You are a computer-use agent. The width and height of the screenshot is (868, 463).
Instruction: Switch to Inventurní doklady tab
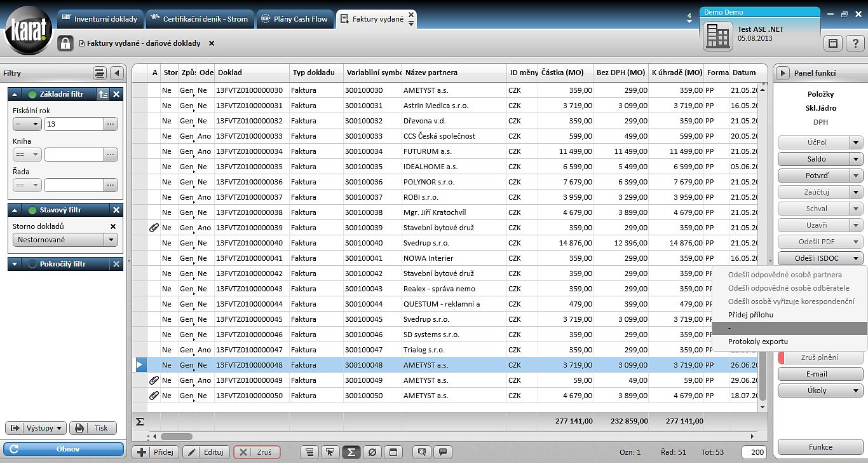click(100, 19)
